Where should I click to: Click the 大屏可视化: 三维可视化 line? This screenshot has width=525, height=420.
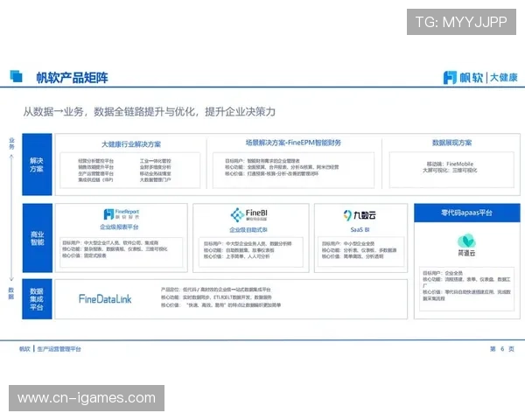pos(450,170)
